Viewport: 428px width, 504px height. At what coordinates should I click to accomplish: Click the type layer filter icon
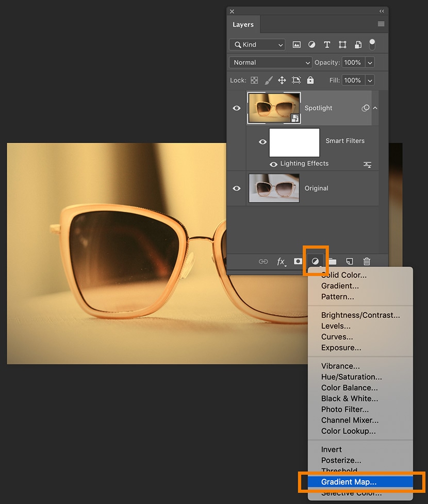coord(327,45)
